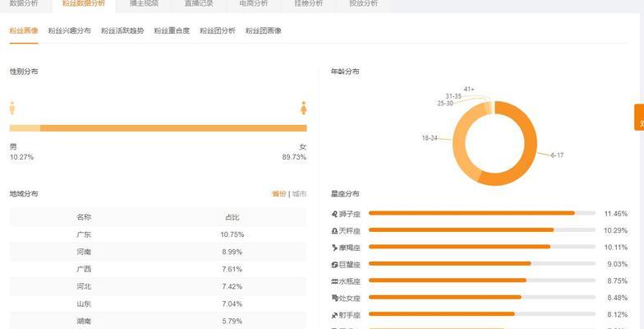Viewport: 644px width, 329px height.
Task: Open the 直播记录 top tab
Action: point(199,3)
